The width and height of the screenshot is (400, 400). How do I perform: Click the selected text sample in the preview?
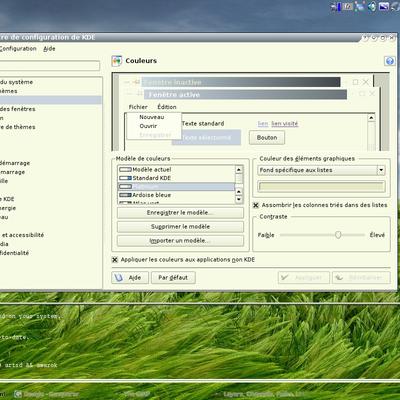(206, 138)
